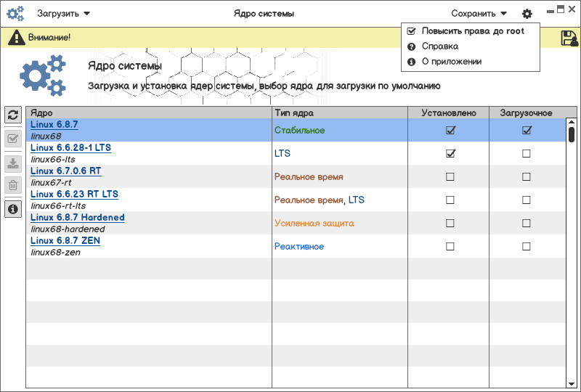This screenshot has height=392, width=581.
Task: Open the Linux 6.8.7 Hardened link
Action: 77,218
